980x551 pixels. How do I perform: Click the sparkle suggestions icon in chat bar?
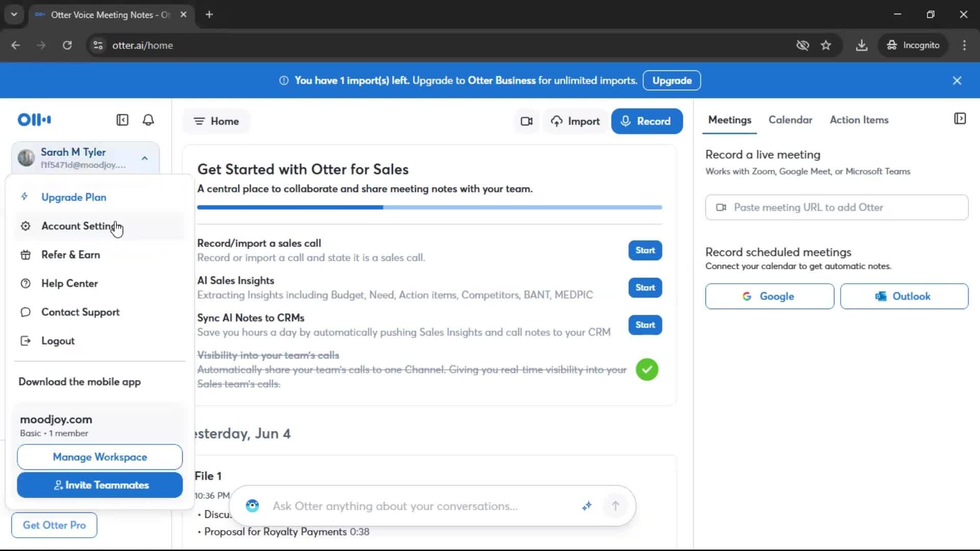pos(587,506)
